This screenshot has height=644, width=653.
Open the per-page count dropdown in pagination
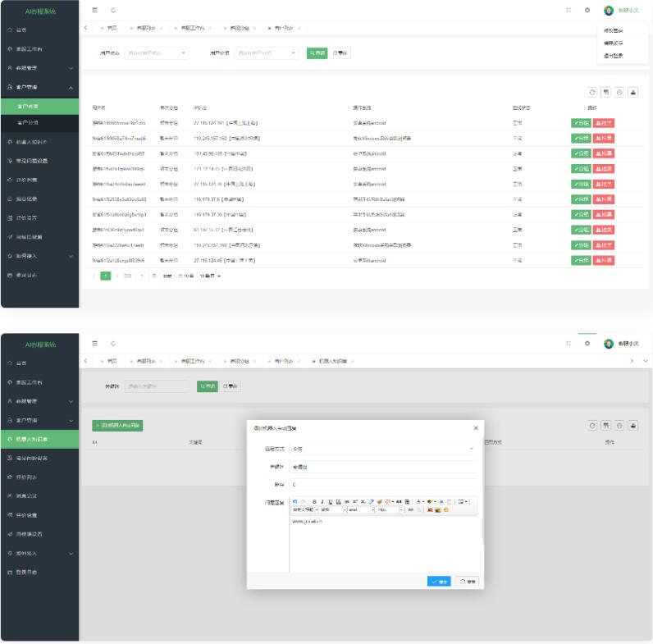(210, 276)
